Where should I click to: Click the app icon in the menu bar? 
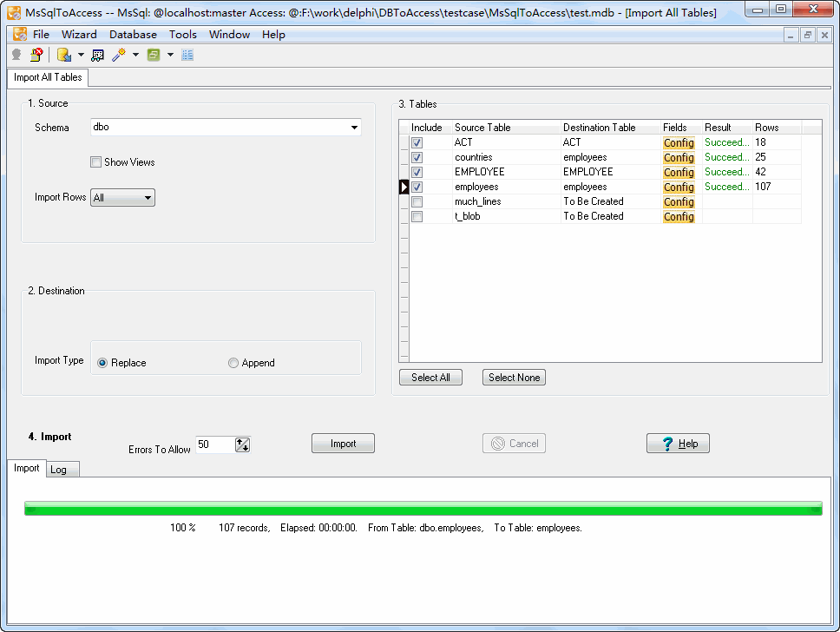coord(20,35)
